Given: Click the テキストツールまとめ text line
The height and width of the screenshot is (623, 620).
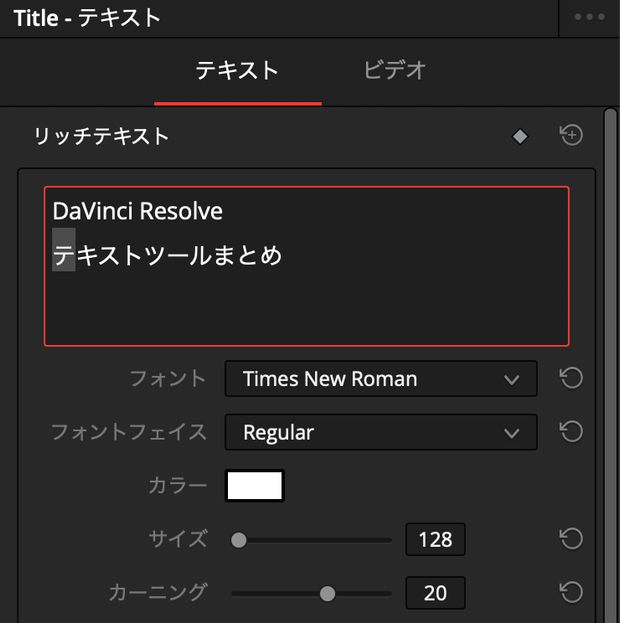Looking at the screenshot, I should 167,255.
